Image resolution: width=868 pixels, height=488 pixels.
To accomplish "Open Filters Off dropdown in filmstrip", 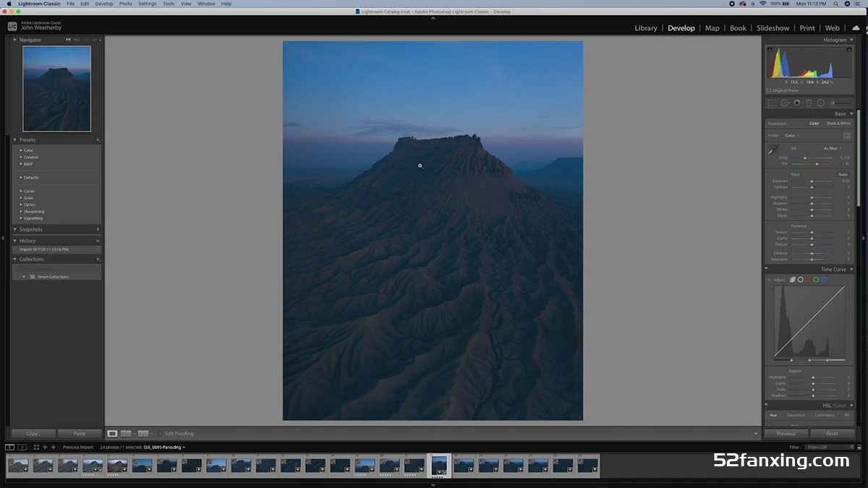I will click(x=829, y=447).
